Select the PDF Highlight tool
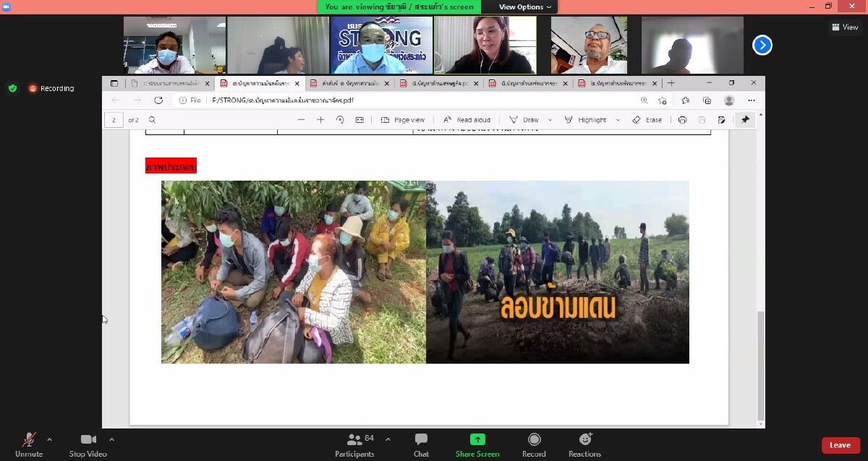This screenshot has height=461, width=868. pos(585,120)
